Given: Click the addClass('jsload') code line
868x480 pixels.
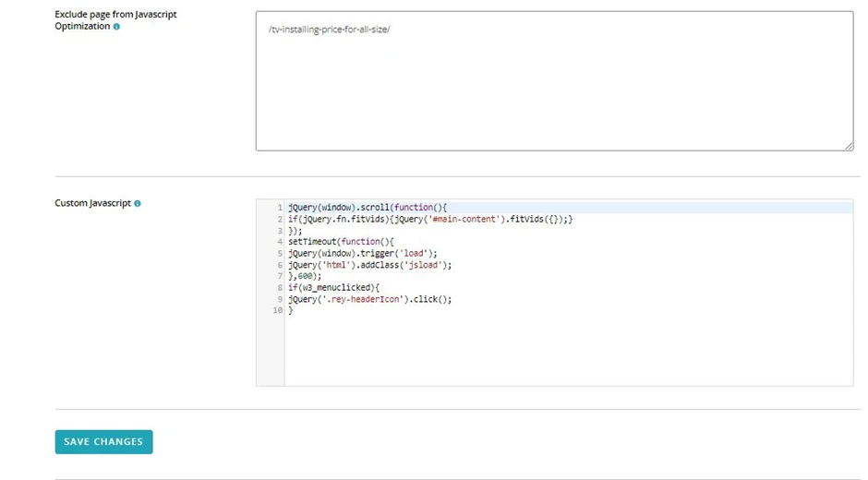Looking at the screenshot, I should coord(369,265).
